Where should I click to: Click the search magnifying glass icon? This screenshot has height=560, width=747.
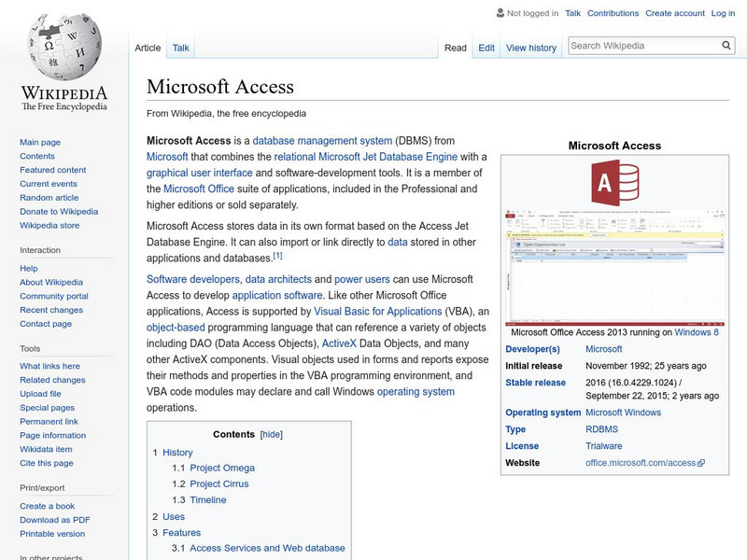pyautogui.click(x=726, y=46)
